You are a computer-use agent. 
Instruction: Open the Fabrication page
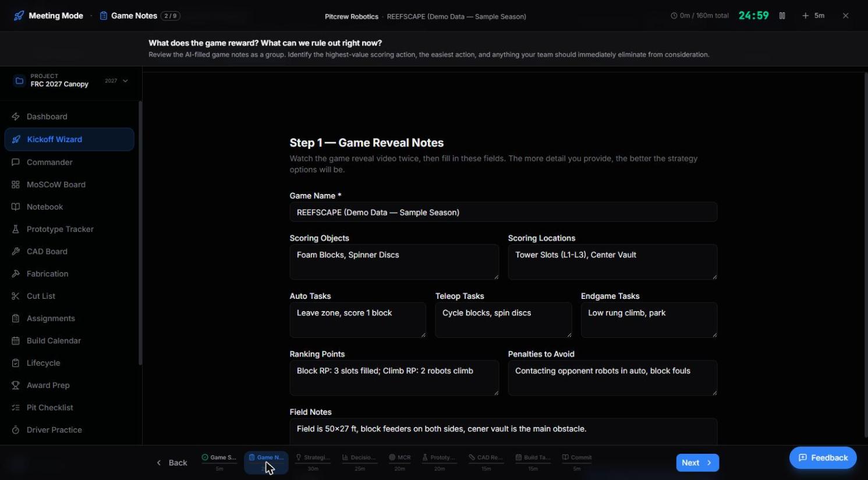point(69,274)
